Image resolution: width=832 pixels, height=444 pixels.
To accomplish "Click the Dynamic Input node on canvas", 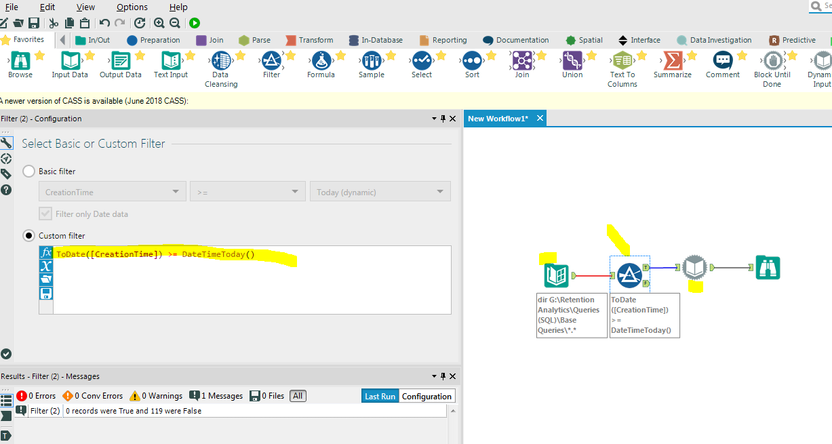I will [x=695, y=267].
